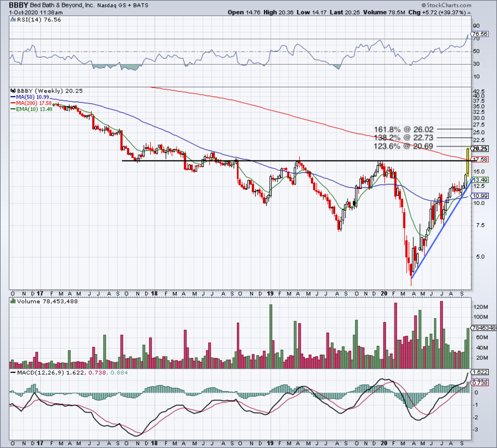Click the 42.5 price axis label
This screenshot has height=448, width=497.
click(x=479, y=91)
